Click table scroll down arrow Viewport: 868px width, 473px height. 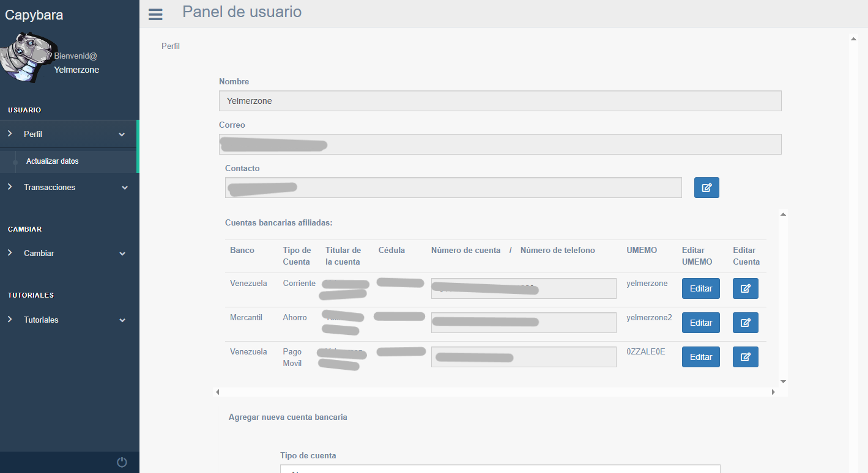(783, 381)
